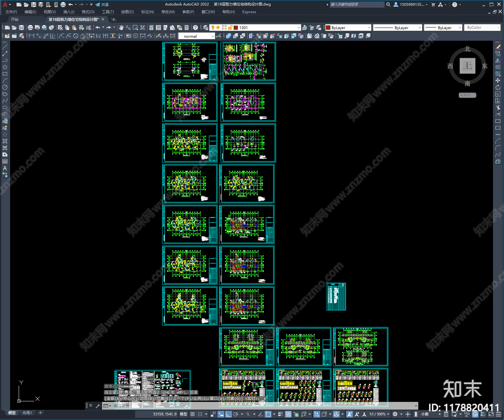Open the 文件(F) menu
This screenshot has height=420, width=504.
(11, 12)
